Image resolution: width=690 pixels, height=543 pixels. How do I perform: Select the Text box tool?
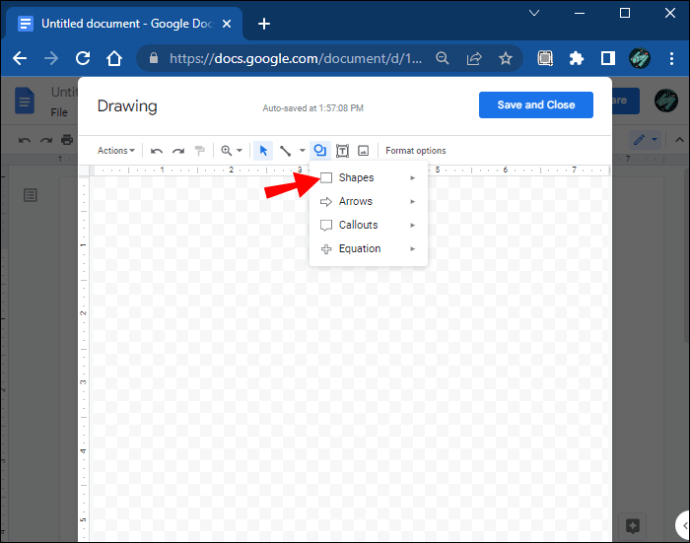point(342,151)
